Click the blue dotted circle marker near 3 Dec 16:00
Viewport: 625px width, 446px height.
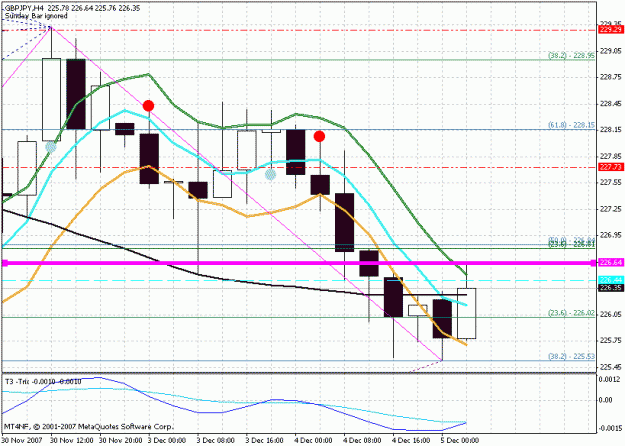[271, 174]
